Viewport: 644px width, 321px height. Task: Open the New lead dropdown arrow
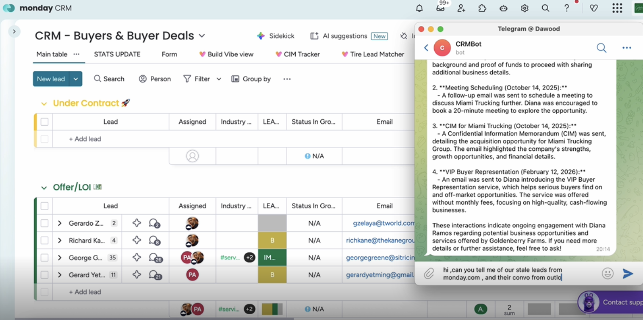[x=76, y=79]
